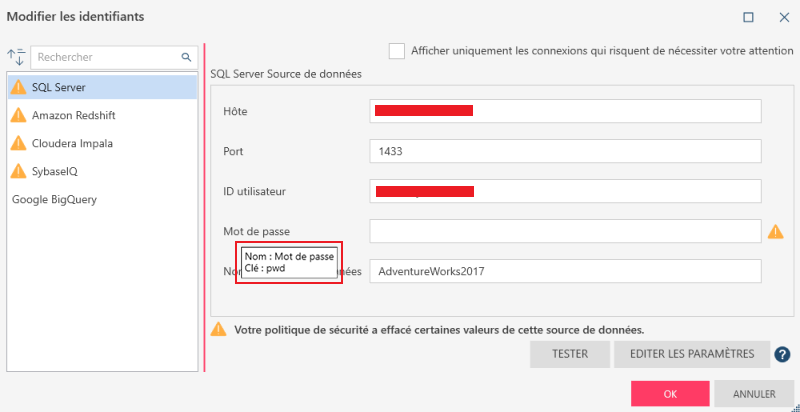Click the sort order icon
This screenshot has height=412, width=800.
[x=15, y=58]
